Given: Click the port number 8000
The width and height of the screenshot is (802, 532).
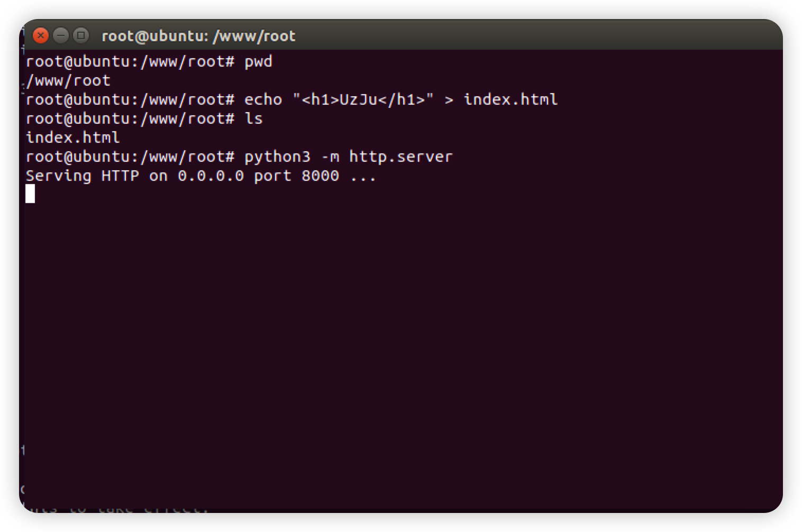Looking at the screenshot, I should click(320, 176).
